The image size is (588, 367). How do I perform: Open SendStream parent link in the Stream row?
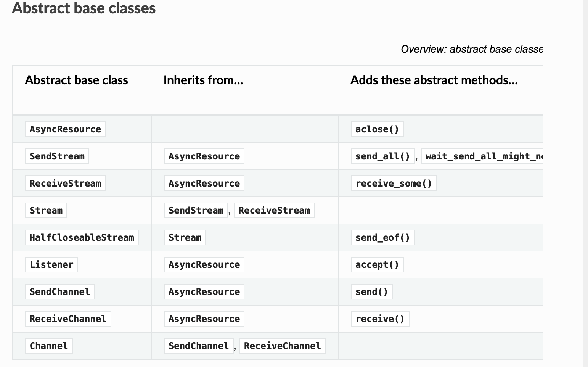pyautogui.click(x=196, y=211)
